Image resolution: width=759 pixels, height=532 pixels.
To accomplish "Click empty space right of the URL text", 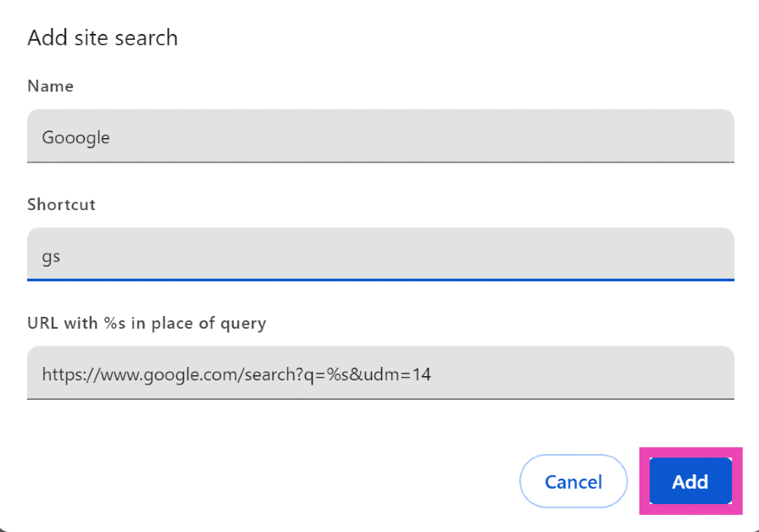I will tap(584, 373).
